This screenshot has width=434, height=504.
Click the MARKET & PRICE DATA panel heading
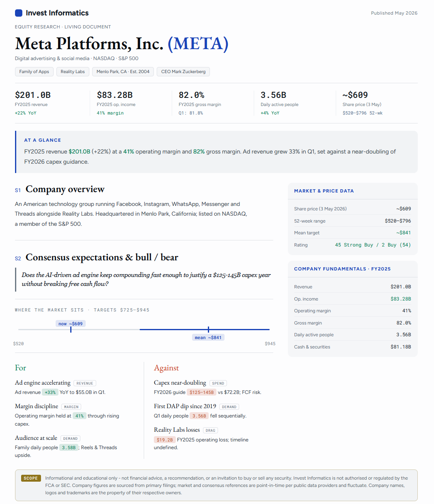324,191
